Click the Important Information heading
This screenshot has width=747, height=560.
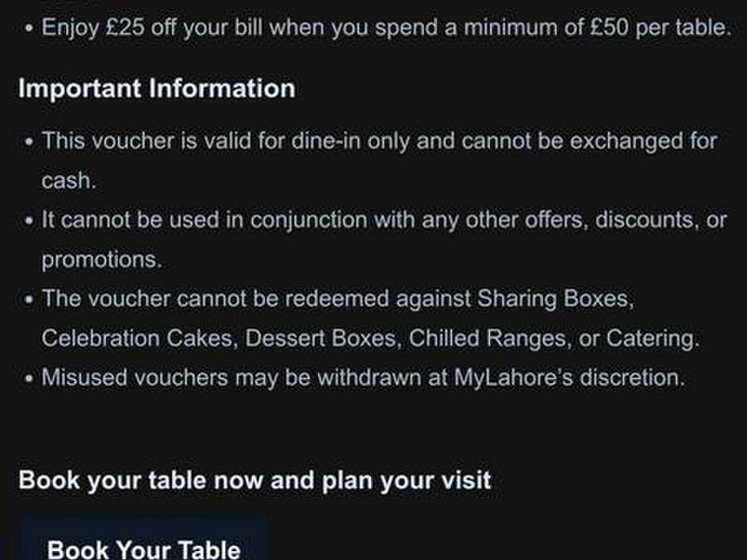(156, 89)
